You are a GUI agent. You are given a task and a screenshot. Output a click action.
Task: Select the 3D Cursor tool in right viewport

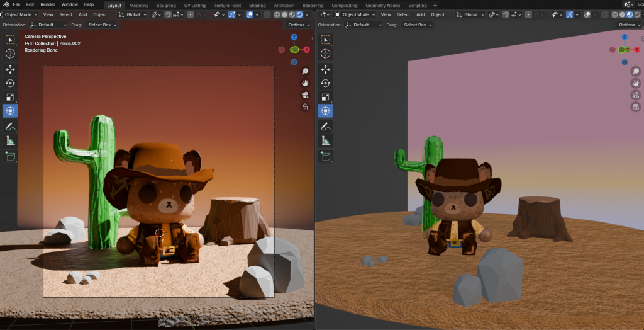coord(326,54)
